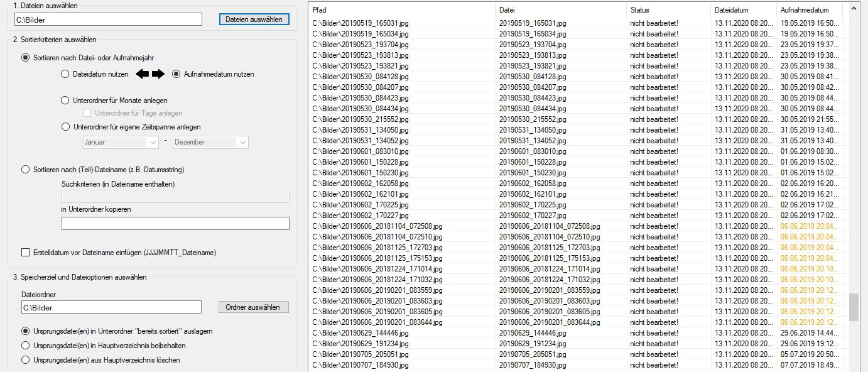Click the 'Ordner auswählen' button
868x372 pixels.
click(253, 307)
